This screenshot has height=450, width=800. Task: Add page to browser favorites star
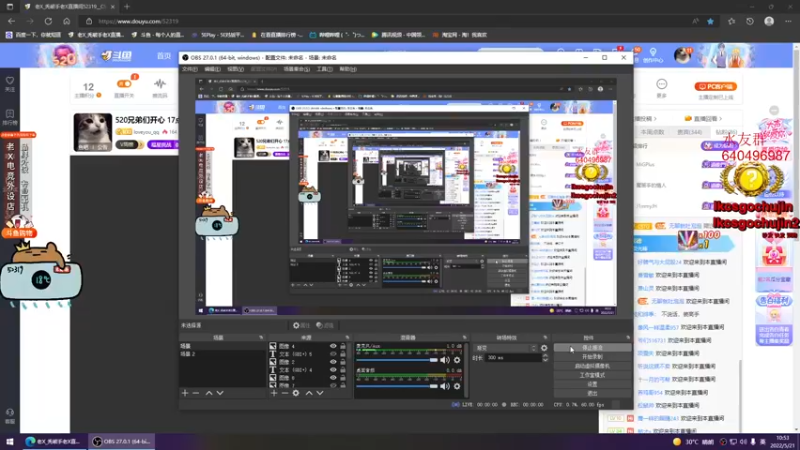point(710,21)
